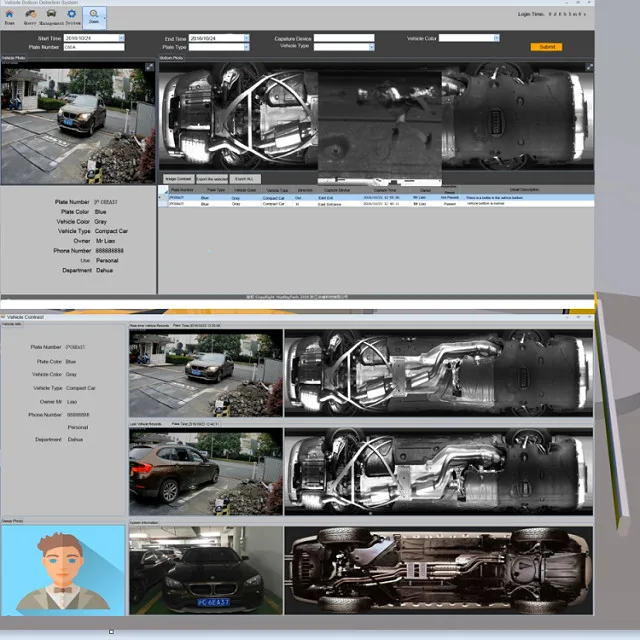Select the Vehicle Info tab in Vehicle Contrast
The image size is (640, 640).
point(11,324)
